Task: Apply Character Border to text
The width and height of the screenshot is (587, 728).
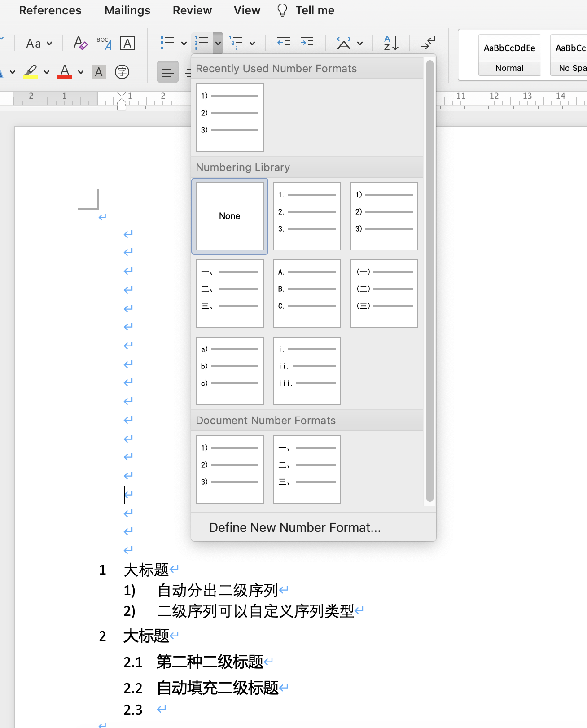Action: 127,44
